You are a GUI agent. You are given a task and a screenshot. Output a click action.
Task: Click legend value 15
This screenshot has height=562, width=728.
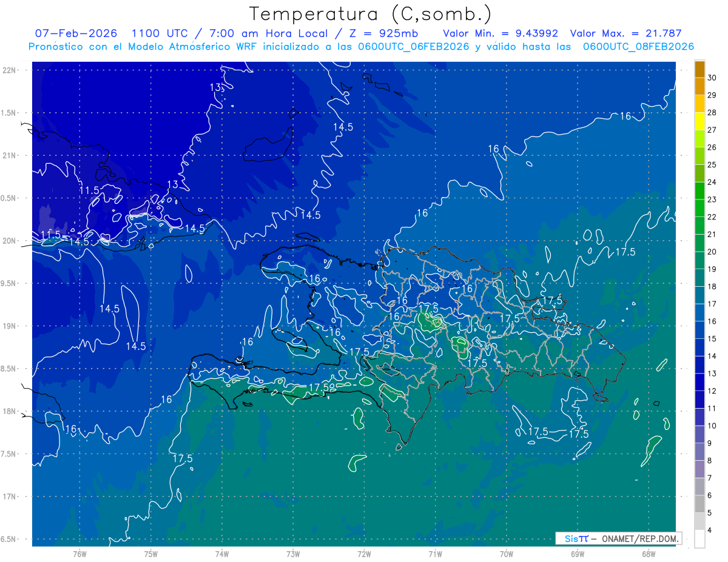tap(712, 338)
